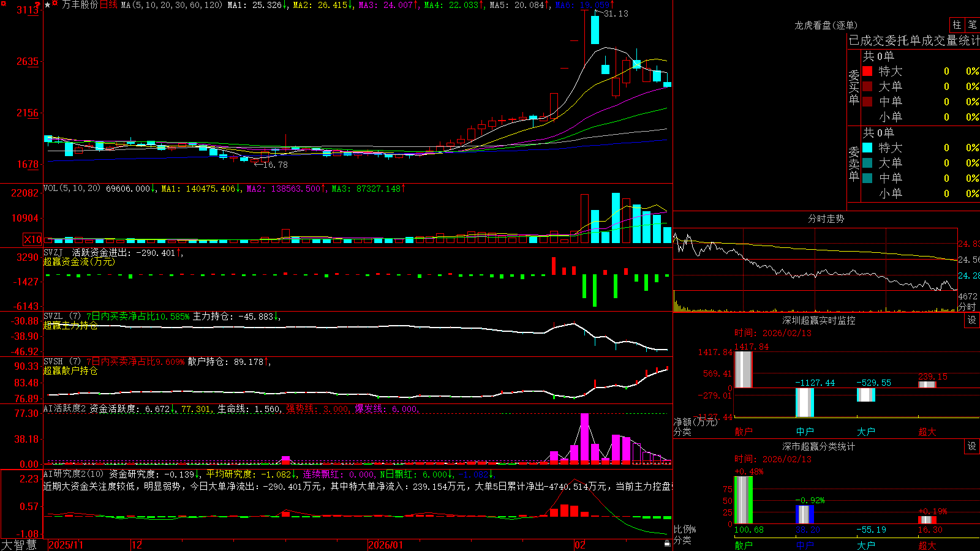Screen dimensions: 980x551
Task: Select the 分时走势 panel title
Action: tap(826, 219)
